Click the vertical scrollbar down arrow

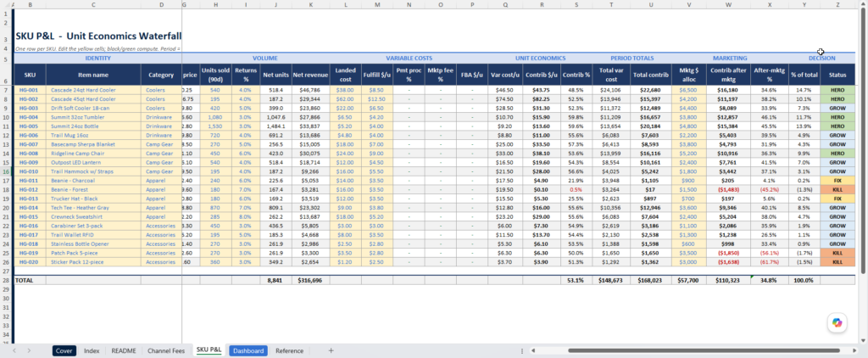click(864, 340)
